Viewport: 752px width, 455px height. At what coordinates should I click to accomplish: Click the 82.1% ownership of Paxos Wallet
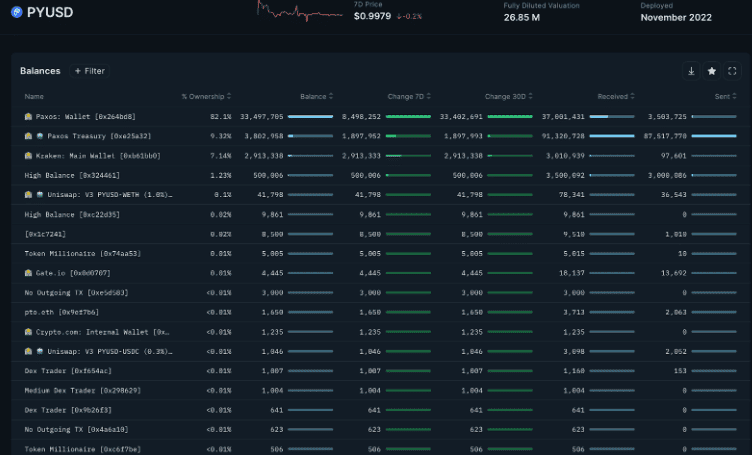pyautogui.click(x=221, y=117)
